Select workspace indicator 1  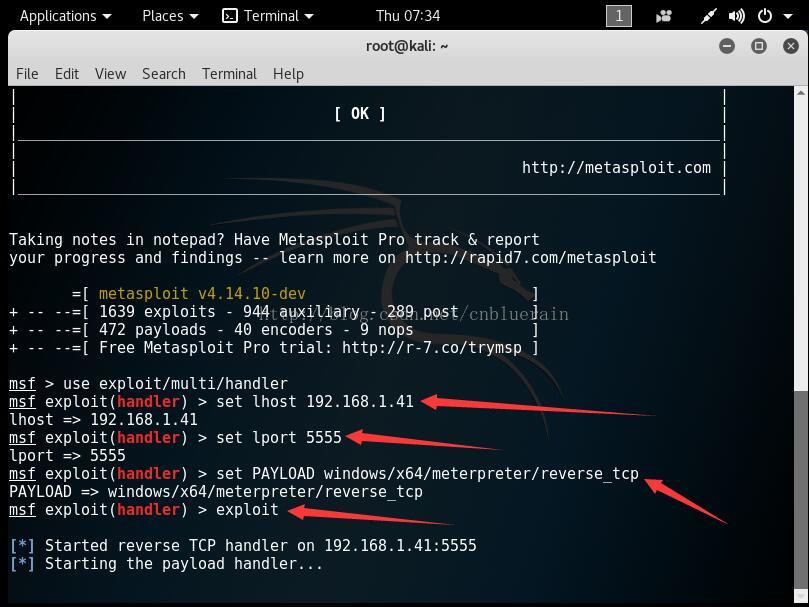coord(619,16)
